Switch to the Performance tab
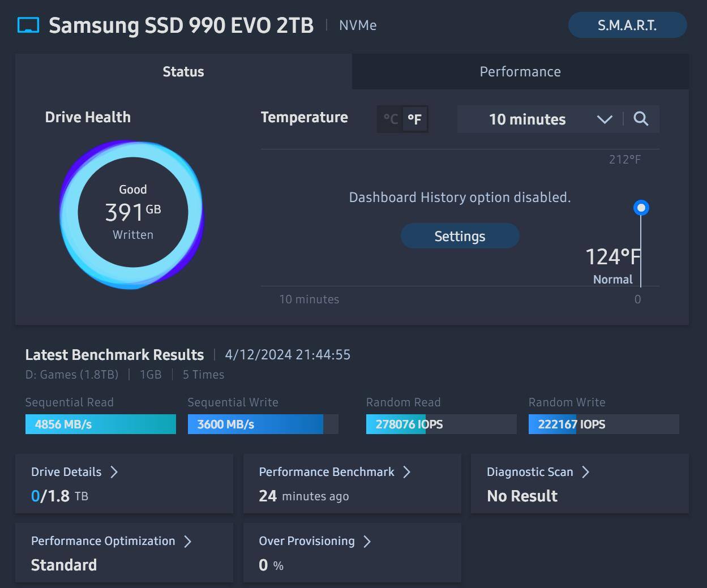The width and height of the screenshot is (707, 588). [520, 72]
